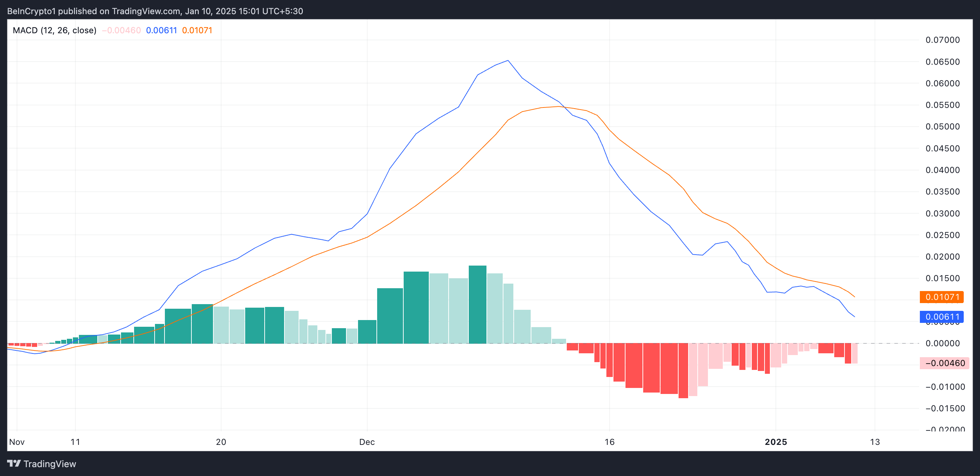Click the 2025 label on time axis
This screenshot has height=476, width=980.
(x=776, y=442)
